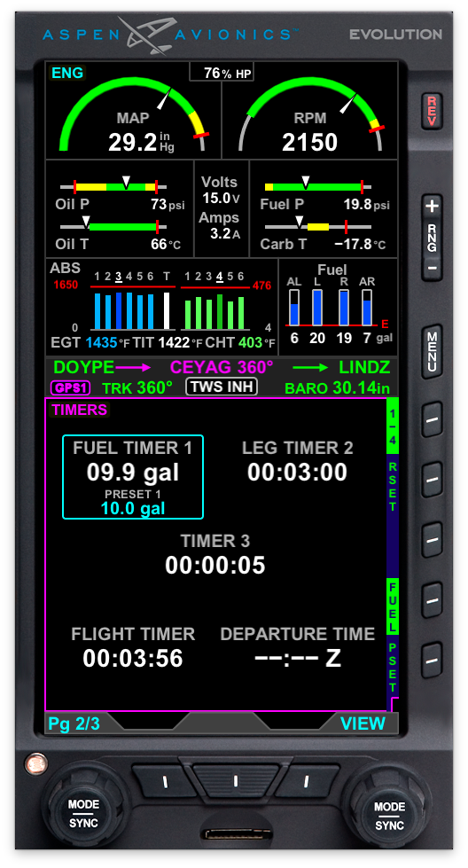The height and width of the screenshot is (868, 468).
Task: Click the Carb T temperature bar
Action: [318, 226]
